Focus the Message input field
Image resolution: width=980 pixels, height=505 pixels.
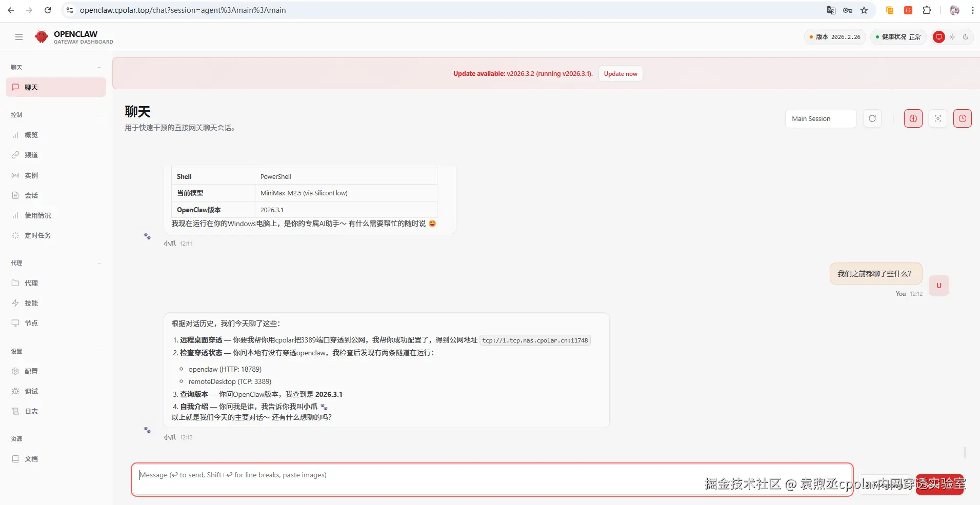point(492,480)
